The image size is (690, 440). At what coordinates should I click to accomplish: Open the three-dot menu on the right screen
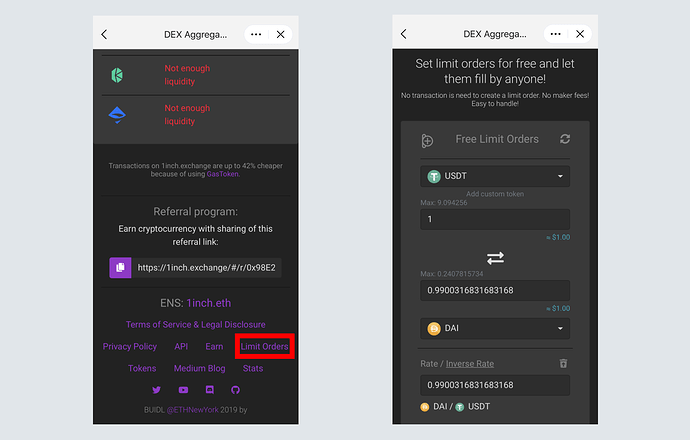pos(555,34)
